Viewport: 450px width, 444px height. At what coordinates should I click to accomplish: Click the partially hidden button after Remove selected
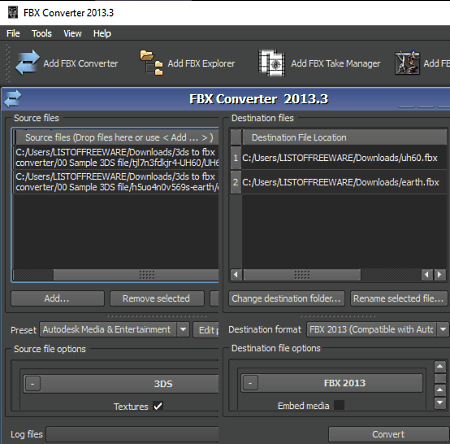215,298
